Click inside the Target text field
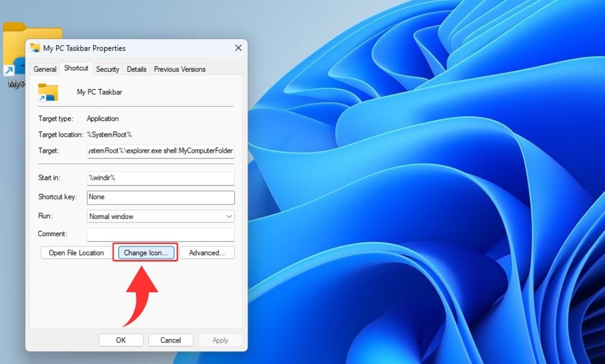 (160, 151)
